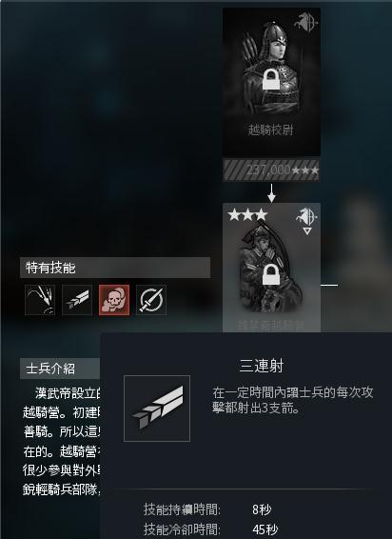Click the 三連射 skill title text

click(x=261, y=366)
